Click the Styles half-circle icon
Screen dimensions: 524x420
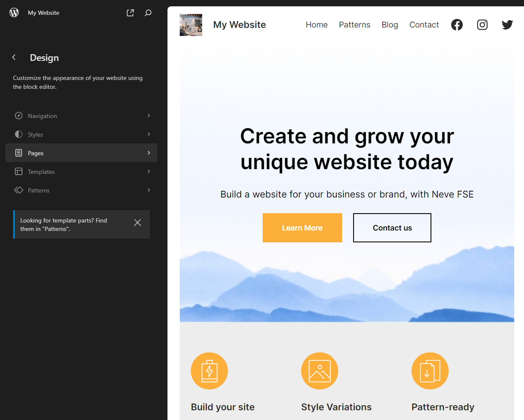(x=19, y=134)
